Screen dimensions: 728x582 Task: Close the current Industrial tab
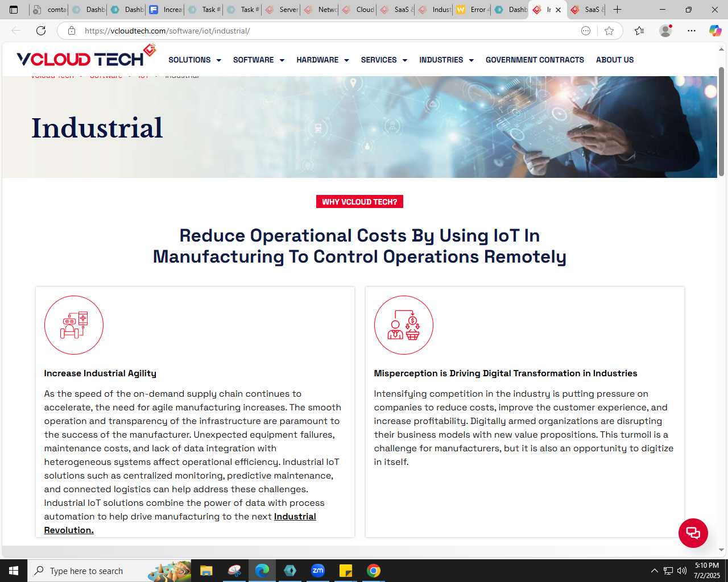[x=559, y=10]
